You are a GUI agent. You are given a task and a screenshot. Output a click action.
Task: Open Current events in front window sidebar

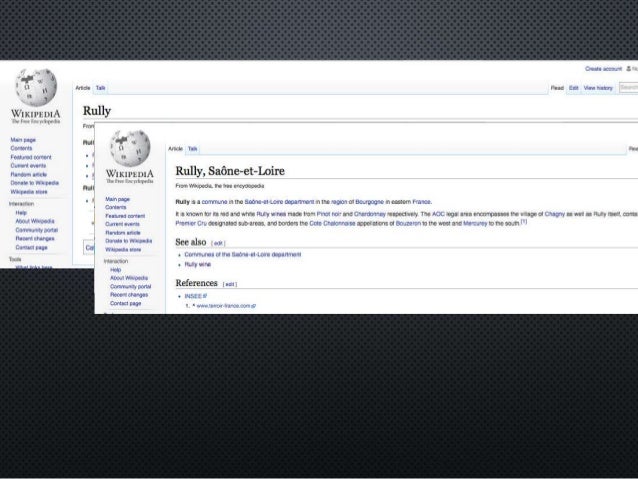click(122, 224)
